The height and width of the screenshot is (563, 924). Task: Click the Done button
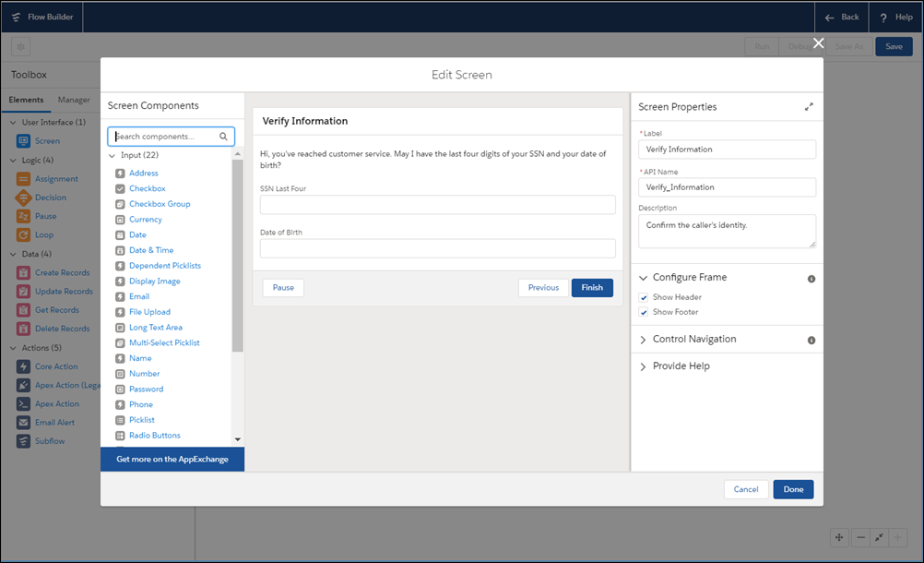[793, 489]
